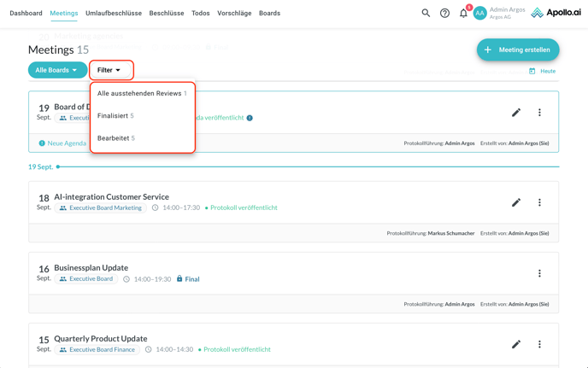Screen dimensions: 588x368
Task: Choose the Bearbeitet filter option
Action: coord(115,137)
